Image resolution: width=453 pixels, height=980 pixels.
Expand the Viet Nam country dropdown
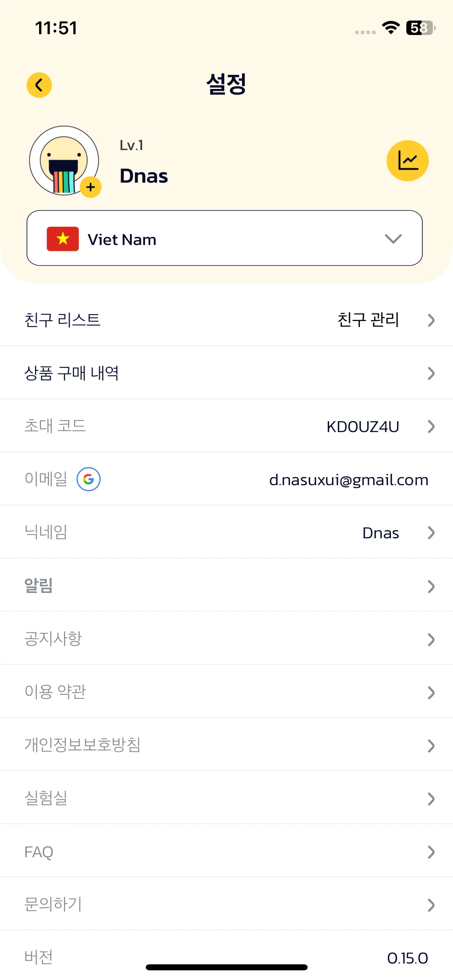[x=393, y=239]
